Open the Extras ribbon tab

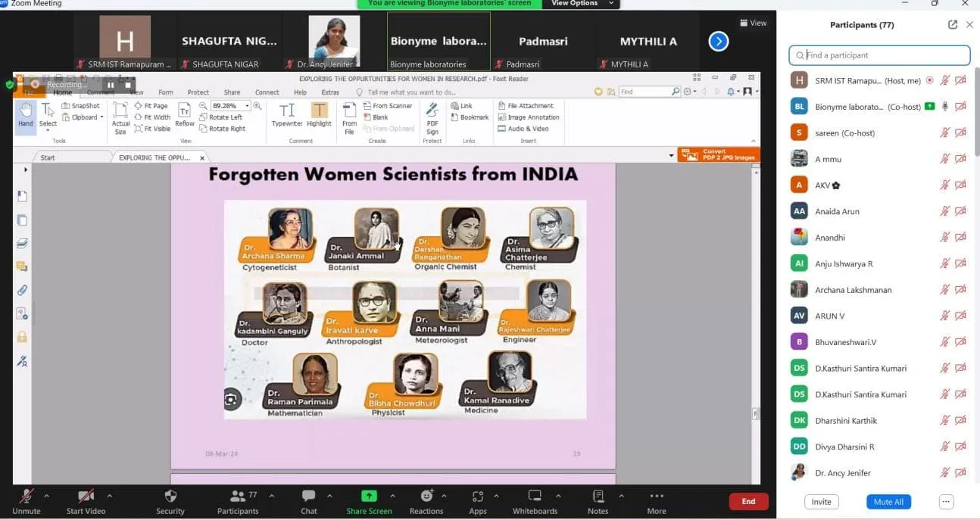click(x=330, y=92)
